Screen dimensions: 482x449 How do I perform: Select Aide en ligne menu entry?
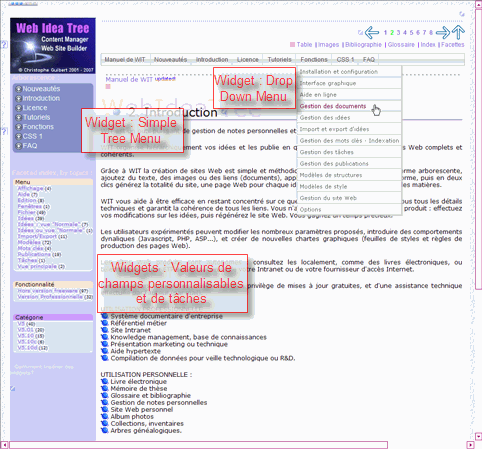(x=349, y=95)
